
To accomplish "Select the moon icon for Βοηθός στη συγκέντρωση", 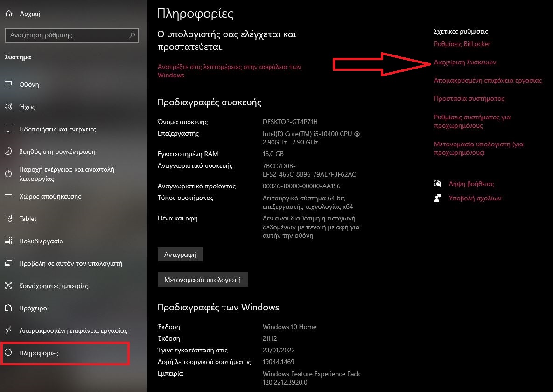I will point(8,151).
